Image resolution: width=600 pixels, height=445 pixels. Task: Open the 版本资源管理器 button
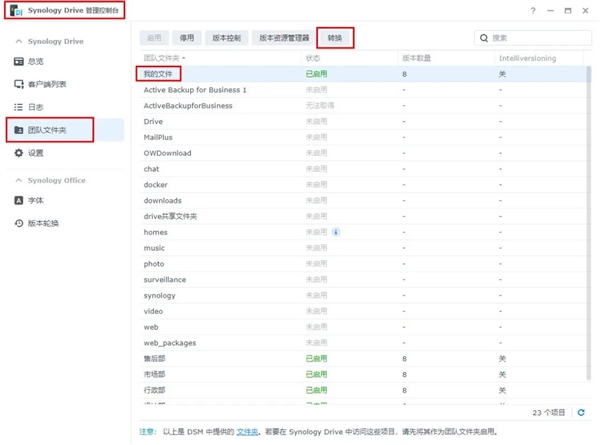click(x=284, y=38)
